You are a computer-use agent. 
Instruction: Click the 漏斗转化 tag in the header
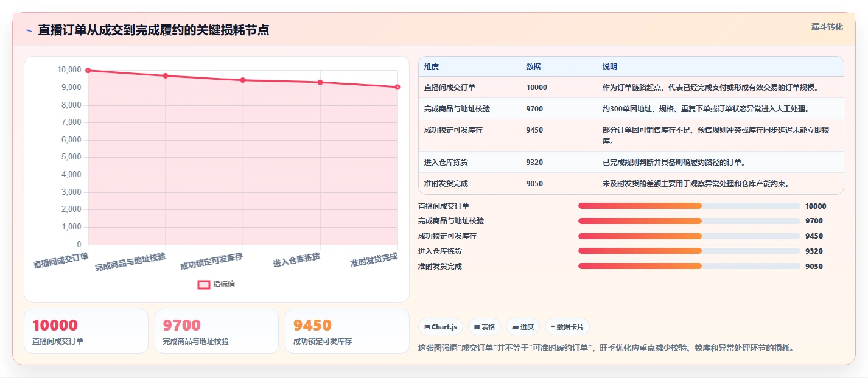pyautogui.click(x=827, y=27)
